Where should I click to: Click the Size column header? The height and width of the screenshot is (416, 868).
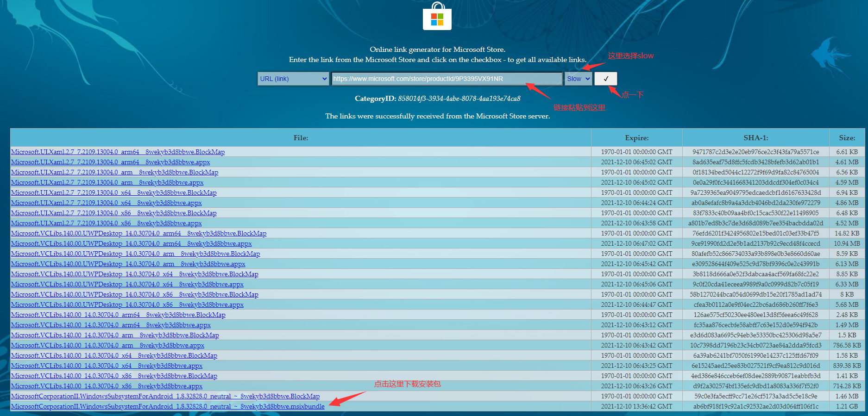[x=847, y=138]
